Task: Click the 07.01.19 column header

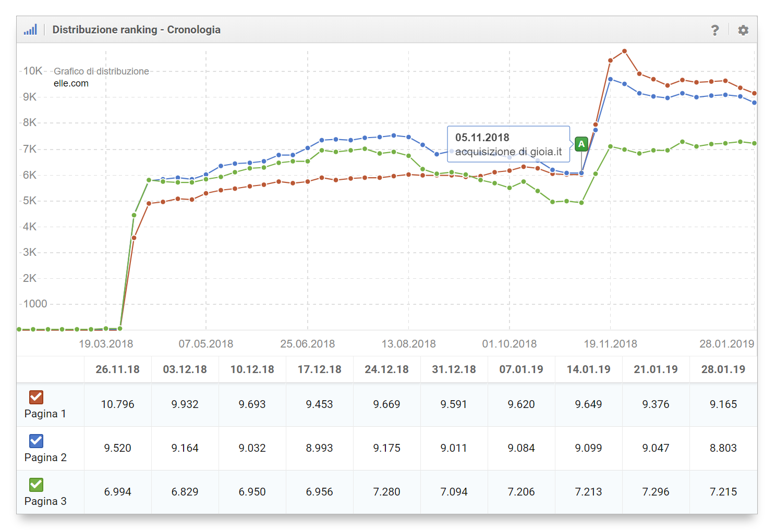Action: [521, 369]
